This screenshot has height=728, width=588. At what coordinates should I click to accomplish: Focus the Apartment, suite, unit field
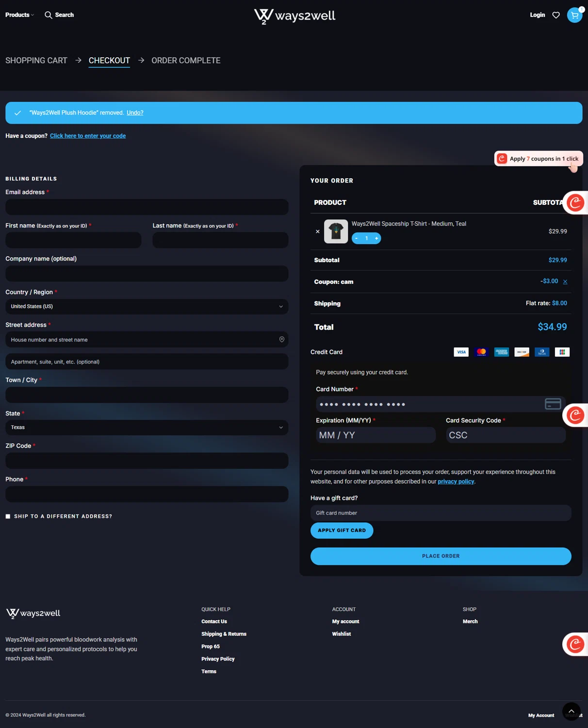click(x=147, y=362)
